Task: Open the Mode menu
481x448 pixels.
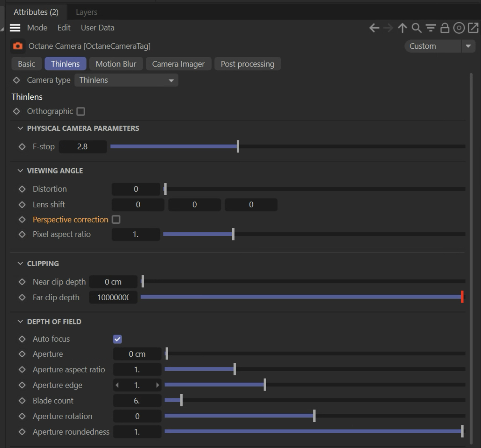Action: point(37,28)
